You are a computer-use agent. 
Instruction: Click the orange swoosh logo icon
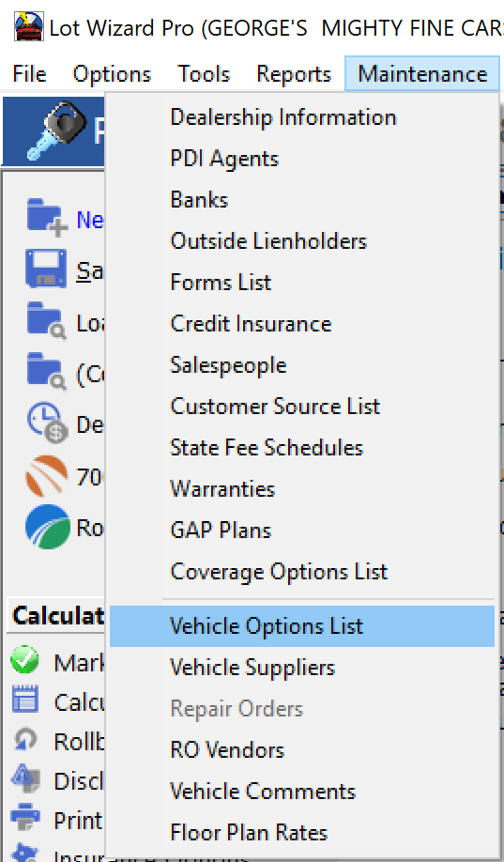(46, 475)
